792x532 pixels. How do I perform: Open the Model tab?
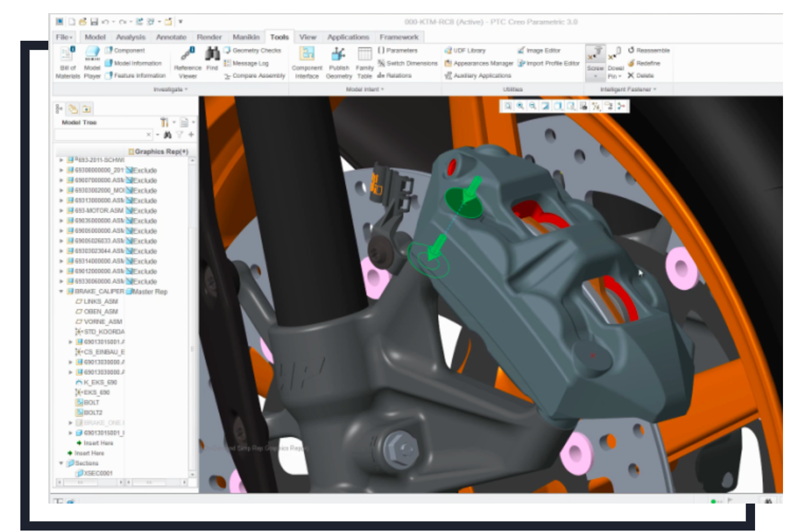(95, 37)
